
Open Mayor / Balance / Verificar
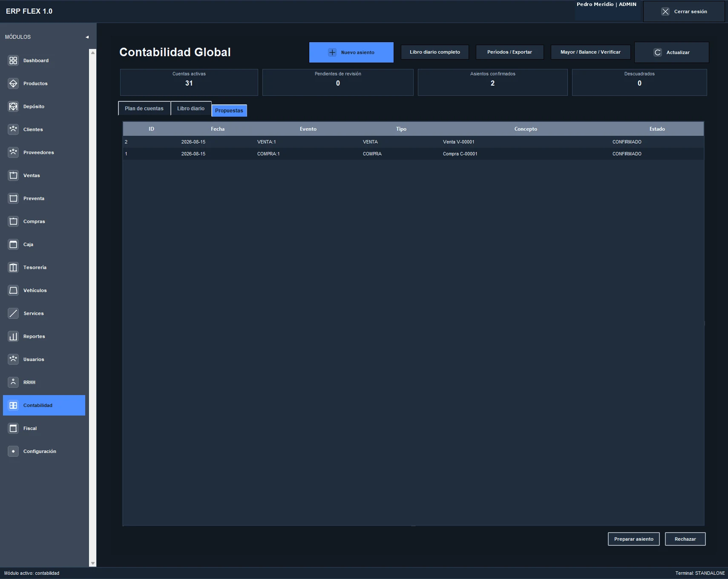[x=590, y=52]
